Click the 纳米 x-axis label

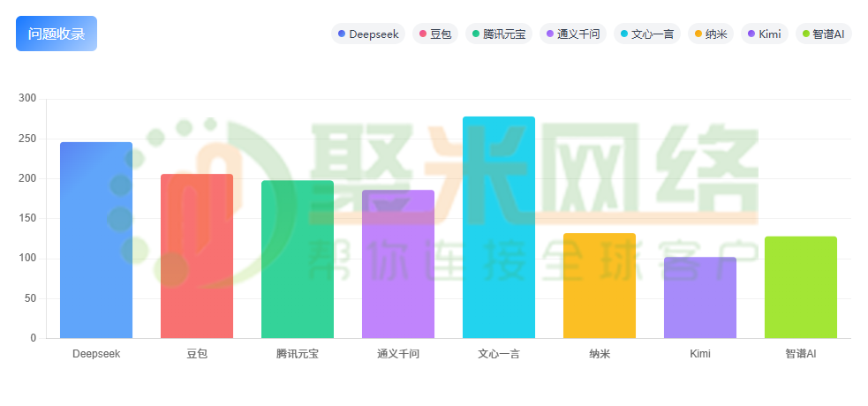600,354
